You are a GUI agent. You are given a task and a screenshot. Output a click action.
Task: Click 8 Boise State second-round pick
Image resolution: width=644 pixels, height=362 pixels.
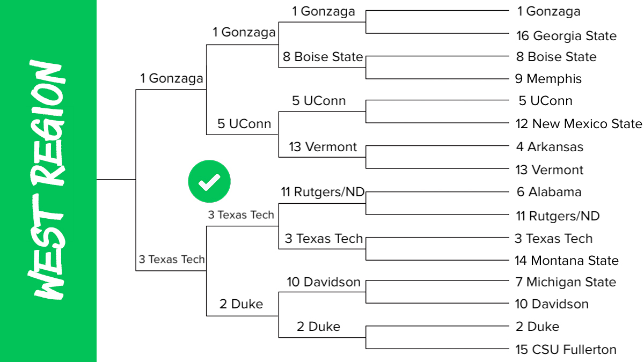[x=323, y=57]
